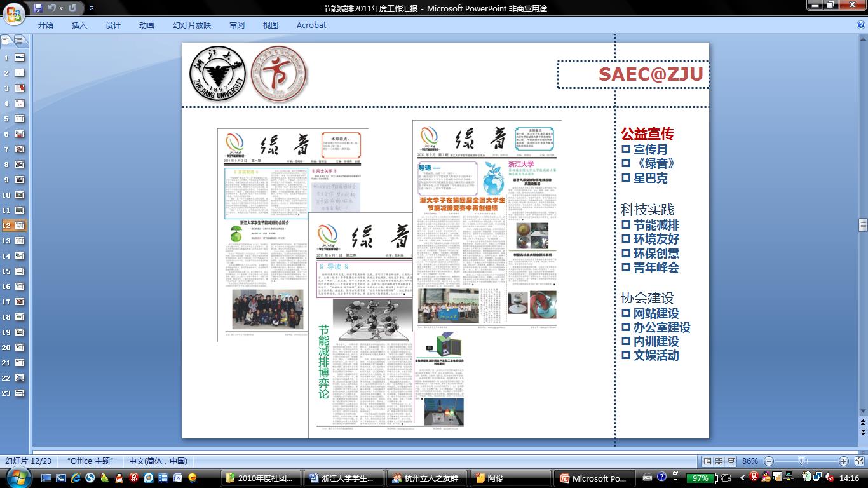
Task: Show the Outline pane tab
Action: [x=20, y=41]
